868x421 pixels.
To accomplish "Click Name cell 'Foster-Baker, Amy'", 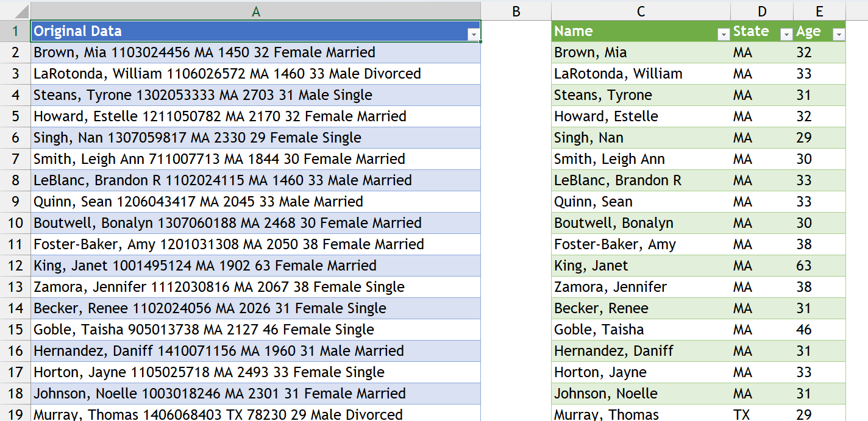I will (x=641, y=244).
